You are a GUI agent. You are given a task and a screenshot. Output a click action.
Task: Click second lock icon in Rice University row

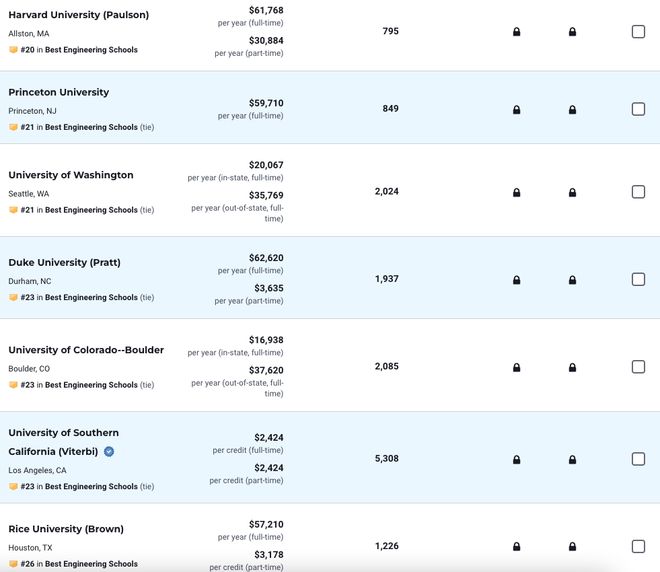pos(572,546)
